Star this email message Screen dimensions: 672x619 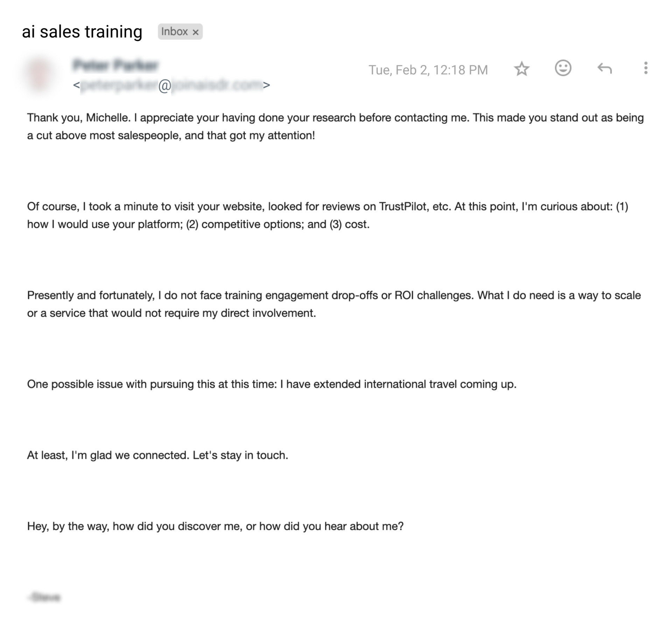tap(521, 69)
